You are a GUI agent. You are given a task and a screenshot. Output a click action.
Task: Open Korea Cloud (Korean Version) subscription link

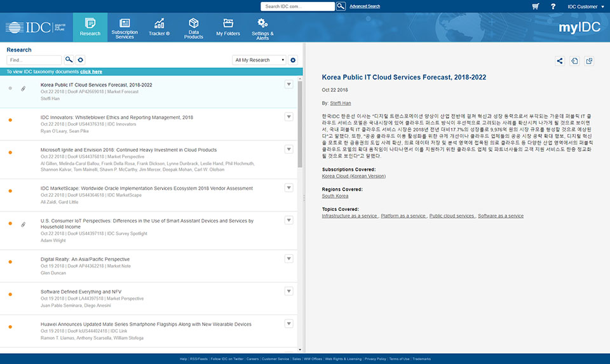354,176
